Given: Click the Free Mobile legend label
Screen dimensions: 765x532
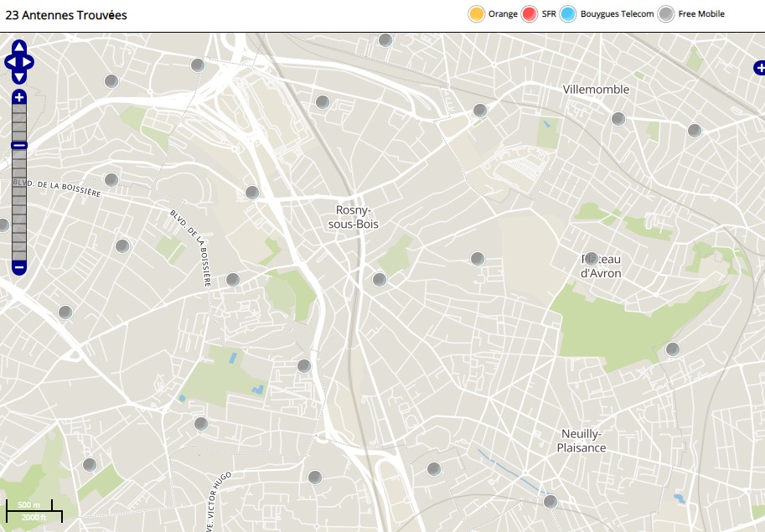Looking at the screenshot, I should (701, 14).
